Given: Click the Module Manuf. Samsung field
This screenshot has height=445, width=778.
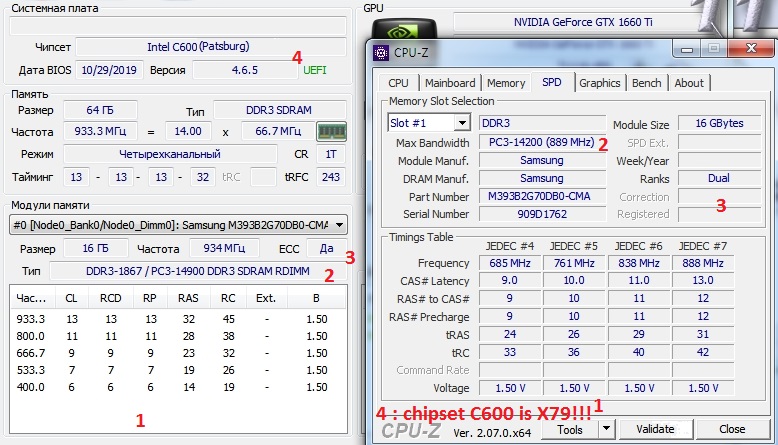Looking at the screenshot, I should click(x=542, y=160).
